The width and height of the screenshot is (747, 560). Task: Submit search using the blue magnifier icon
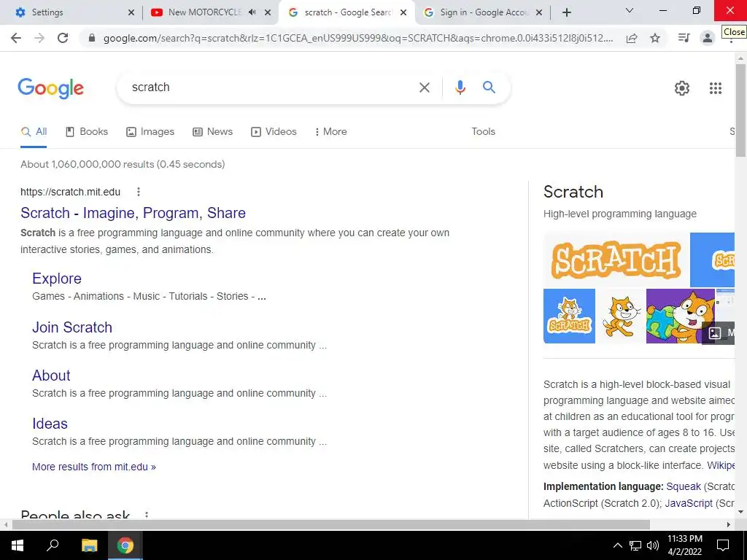point(489,87)
